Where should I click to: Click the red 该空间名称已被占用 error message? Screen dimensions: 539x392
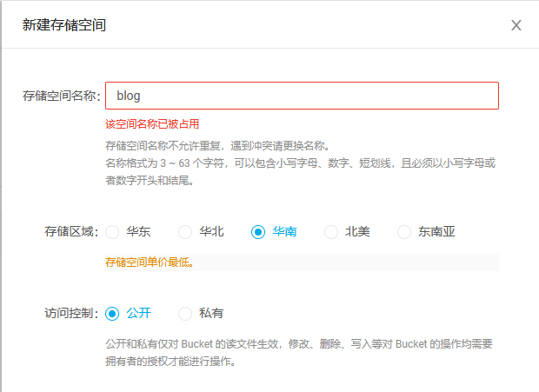tap(152, 124)
